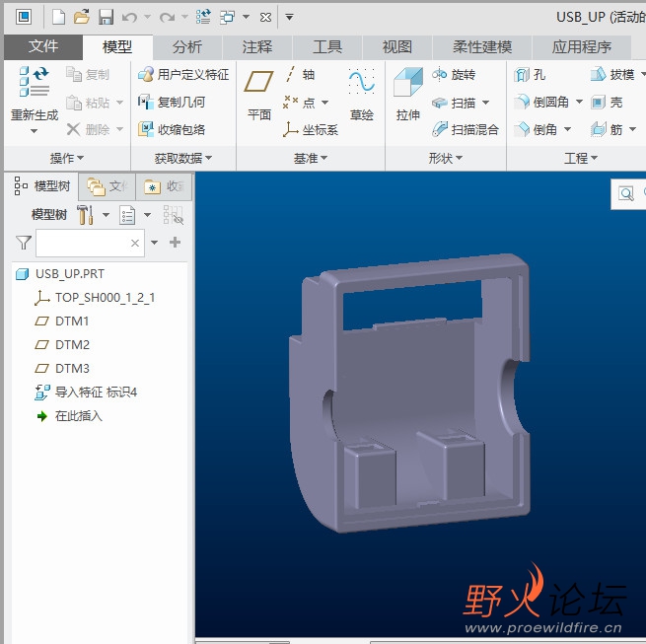Clear the model tree filter with X
The height and width of the screenshot is (644, 646).
tap(135, 243)
